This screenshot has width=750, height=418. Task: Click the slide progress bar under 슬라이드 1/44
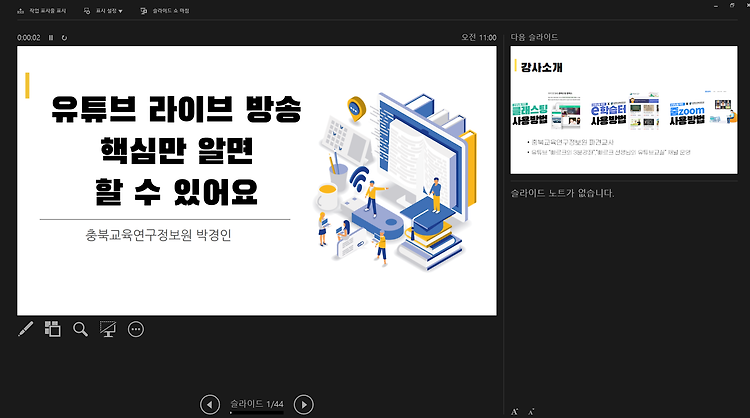pos(257,412)
